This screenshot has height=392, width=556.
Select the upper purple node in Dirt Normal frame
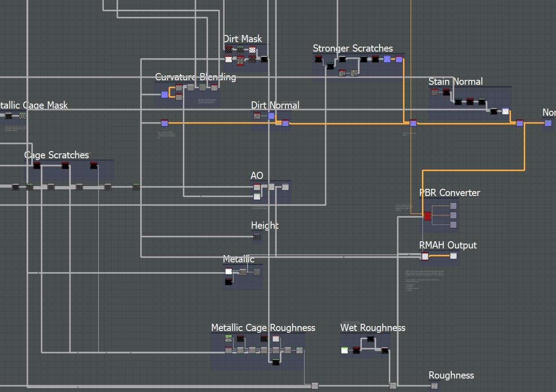(x=271, y=116)
